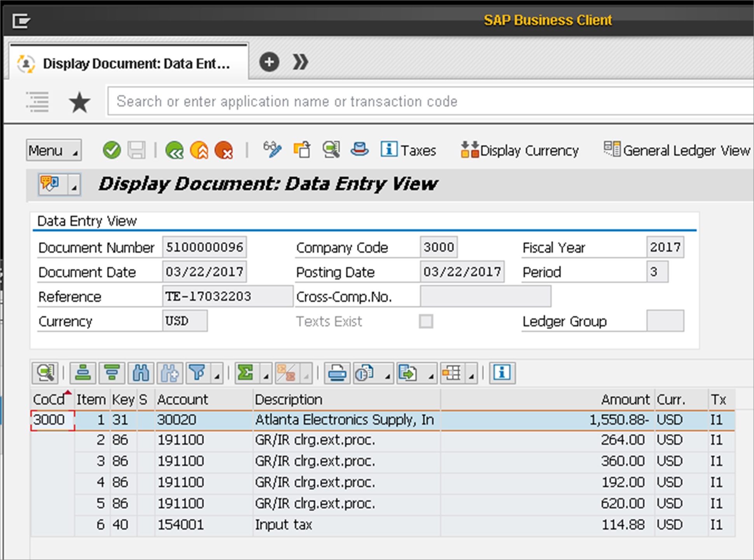Open the navigation list menu icon
The image size is (754, 560).
coord(37,102)
